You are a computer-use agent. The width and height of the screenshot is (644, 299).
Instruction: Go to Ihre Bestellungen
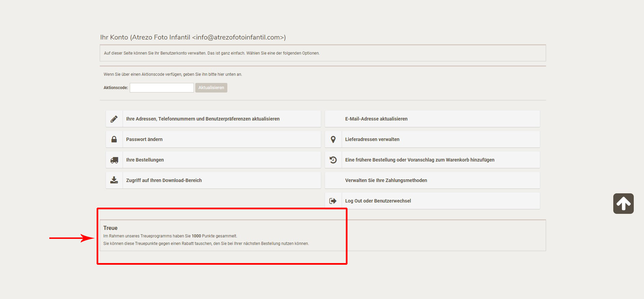pos(145,160)
